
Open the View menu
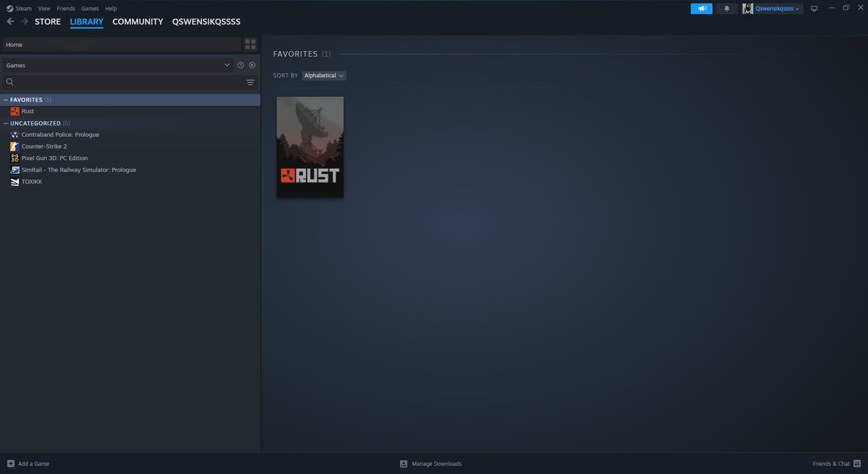(x=44, y=9)
